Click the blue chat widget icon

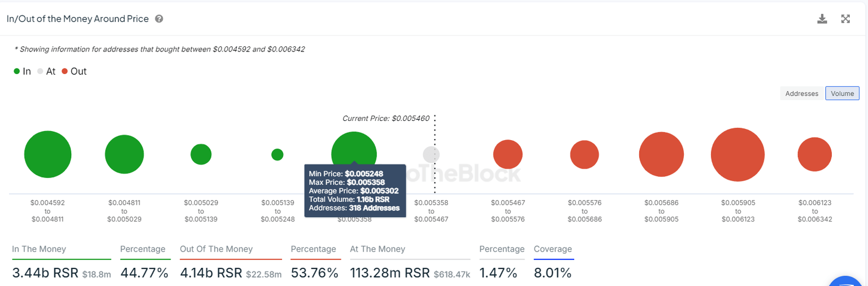click(848, 281)
